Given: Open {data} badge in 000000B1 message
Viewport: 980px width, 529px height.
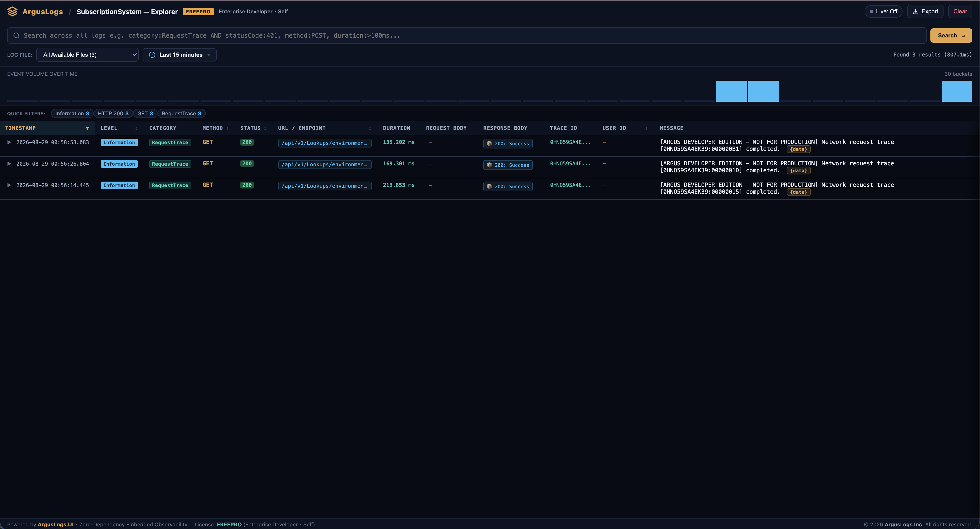Looking at the screenshot, I should pyautogui.click(x=799, y=149).
